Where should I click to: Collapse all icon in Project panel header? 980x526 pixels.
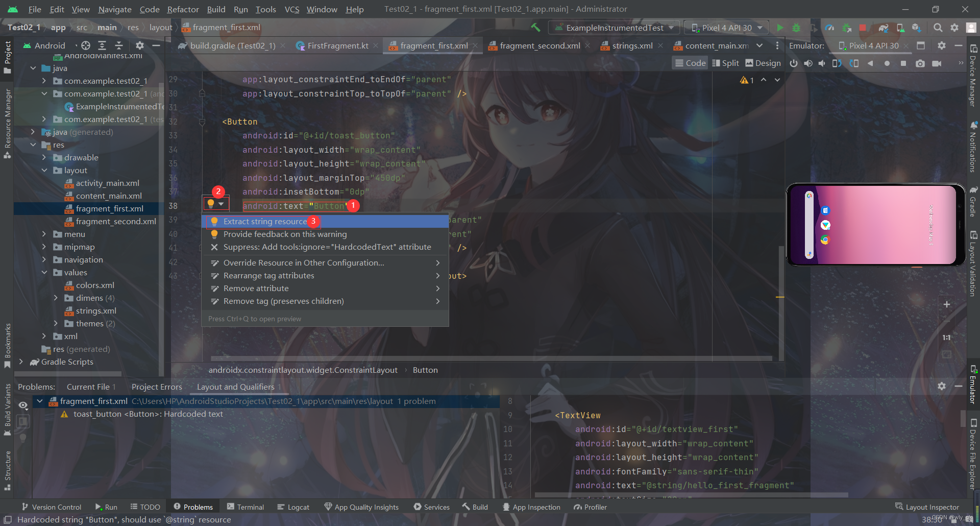(119, 45)
